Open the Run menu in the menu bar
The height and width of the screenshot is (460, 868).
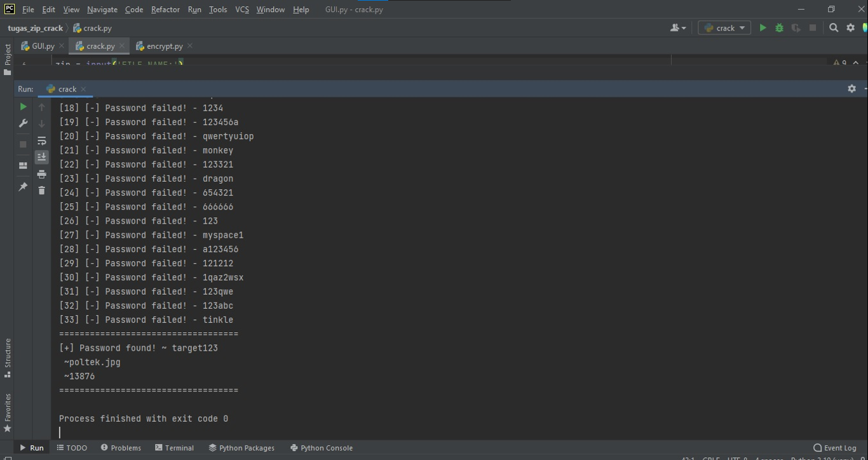(194, 10)
